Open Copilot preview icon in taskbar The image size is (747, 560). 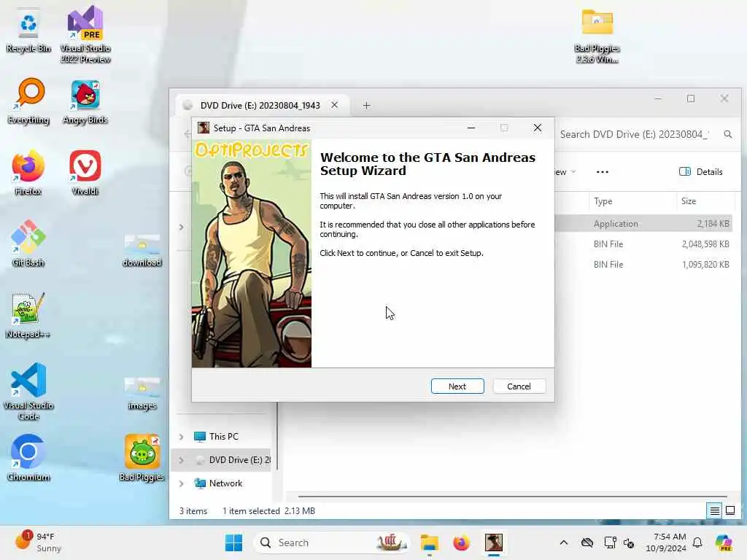point(724,542)
